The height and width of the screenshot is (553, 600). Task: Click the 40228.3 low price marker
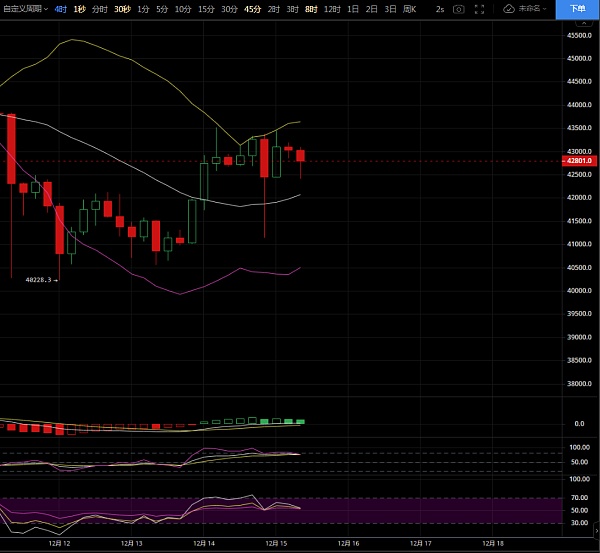(x=40, y=280)
